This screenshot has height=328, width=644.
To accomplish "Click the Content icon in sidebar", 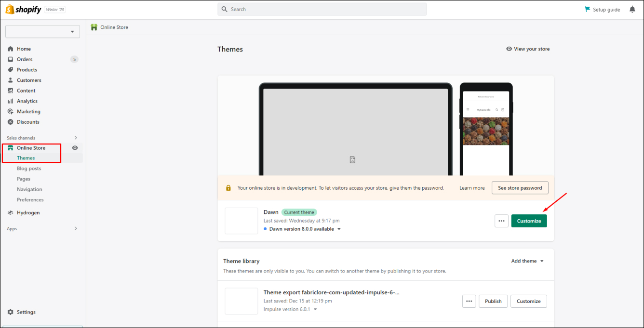I will pyautogui.click(x=11, y=91).
